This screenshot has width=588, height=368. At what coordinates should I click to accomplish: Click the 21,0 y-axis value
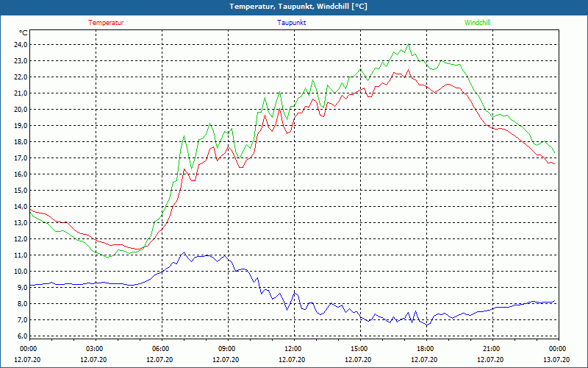[21, 93]
